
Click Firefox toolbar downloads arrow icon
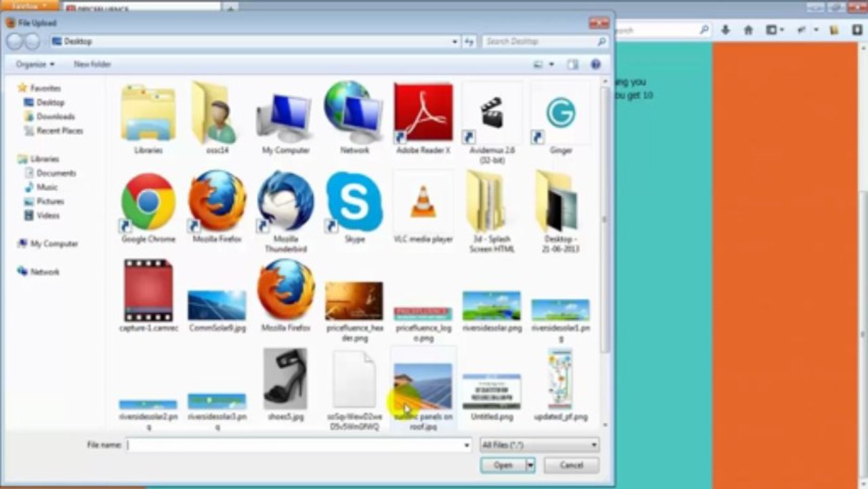pos(726,30)
